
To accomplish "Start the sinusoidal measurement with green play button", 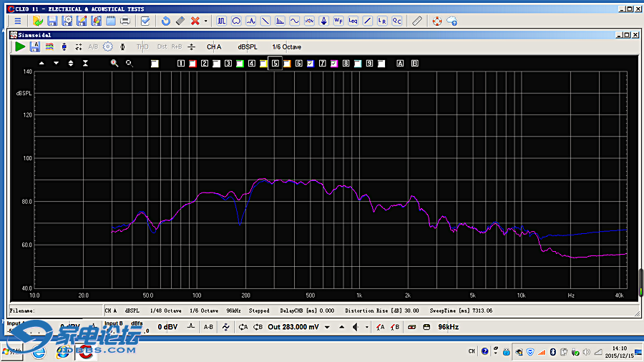I will point(20,47).
